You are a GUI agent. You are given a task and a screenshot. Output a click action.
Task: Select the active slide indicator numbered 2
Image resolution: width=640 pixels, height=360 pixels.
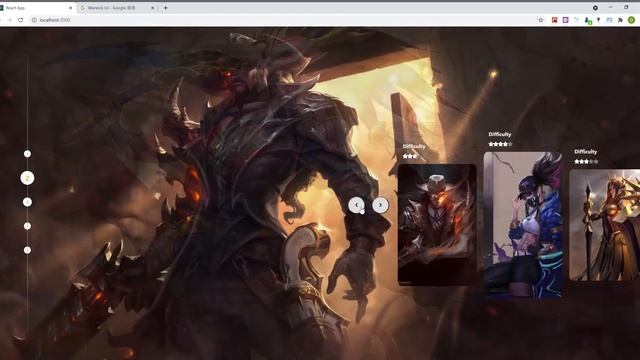(x=27, y=178)
